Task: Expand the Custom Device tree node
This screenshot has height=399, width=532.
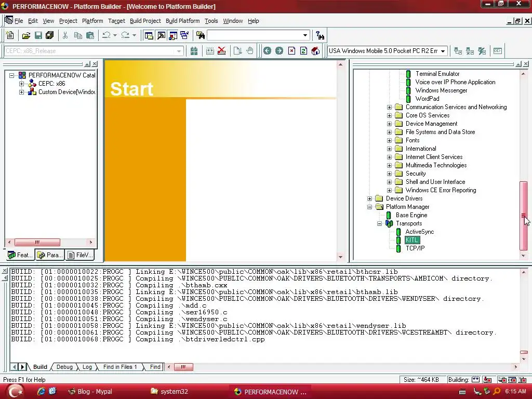Action: (x=21, y=92)
